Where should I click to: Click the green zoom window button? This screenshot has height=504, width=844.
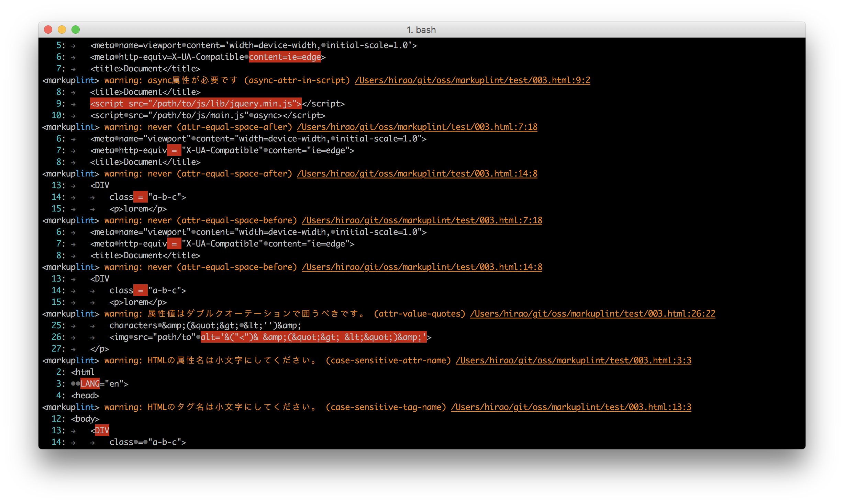pos(76,30)
